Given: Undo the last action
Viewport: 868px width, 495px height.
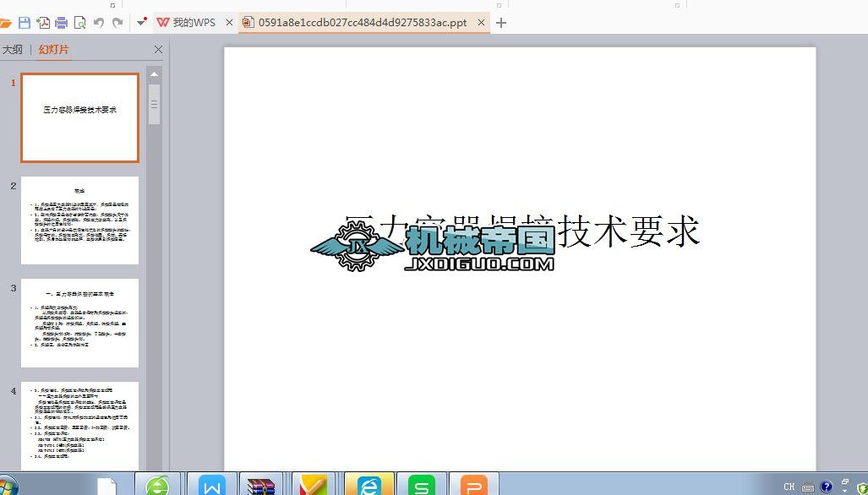Looking at the screenshot, I should [x=99, y=23].
